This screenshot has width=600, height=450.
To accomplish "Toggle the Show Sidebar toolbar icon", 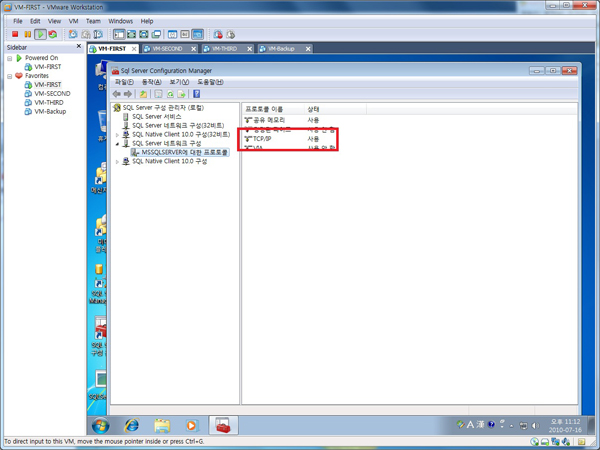I will (119, 34).
